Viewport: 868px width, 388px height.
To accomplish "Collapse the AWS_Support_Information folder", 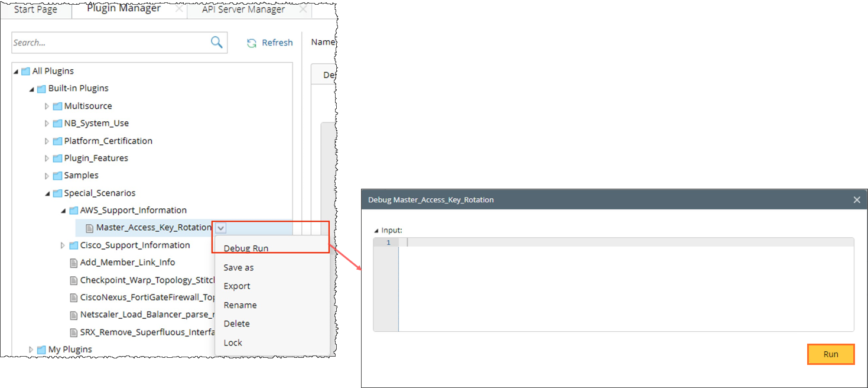I will coord(63,211).
